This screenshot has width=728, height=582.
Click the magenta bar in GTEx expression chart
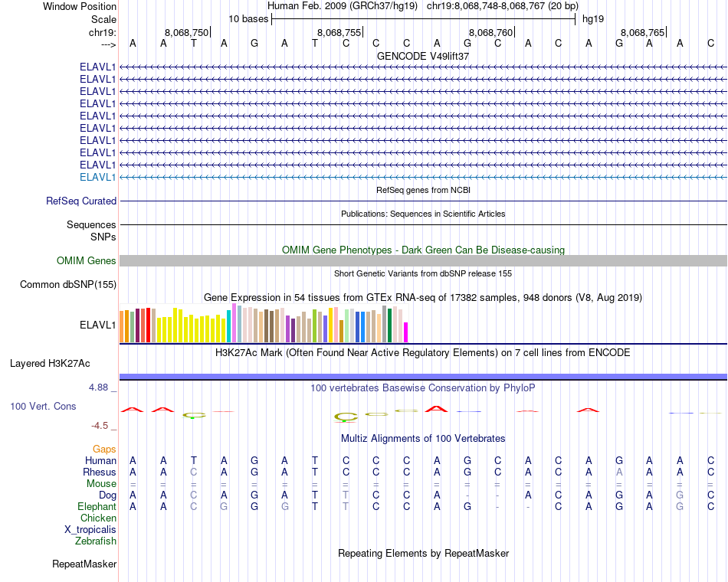point(405,332)
